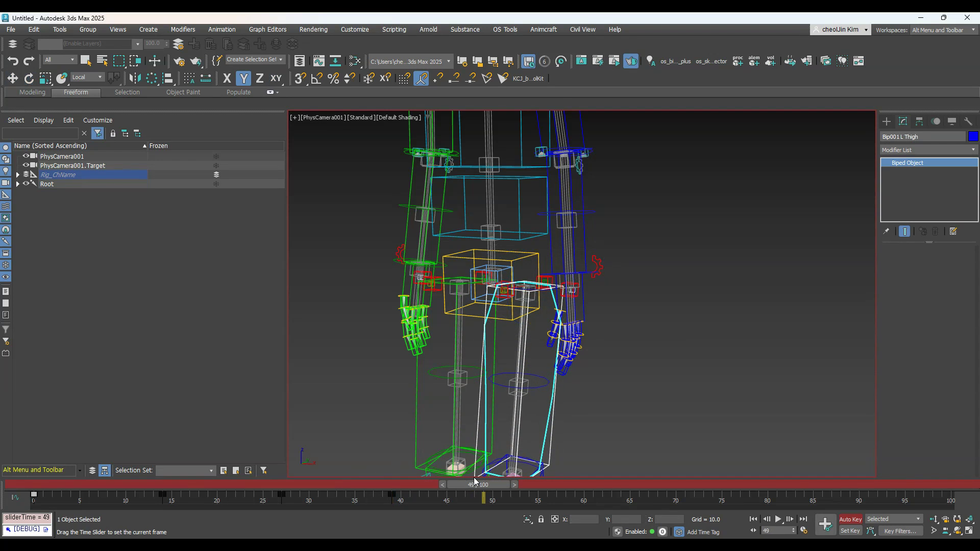Toggle visibility eye of Root object
Image resolution: width=980 pixels, height=551 pixels.
coord(26,184)
